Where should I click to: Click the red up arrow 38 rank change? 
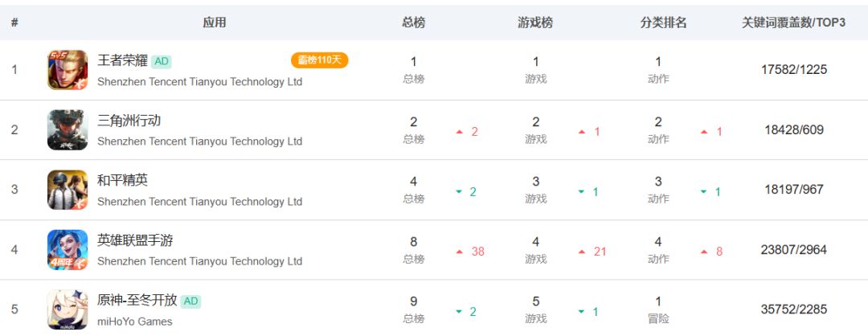470,252
